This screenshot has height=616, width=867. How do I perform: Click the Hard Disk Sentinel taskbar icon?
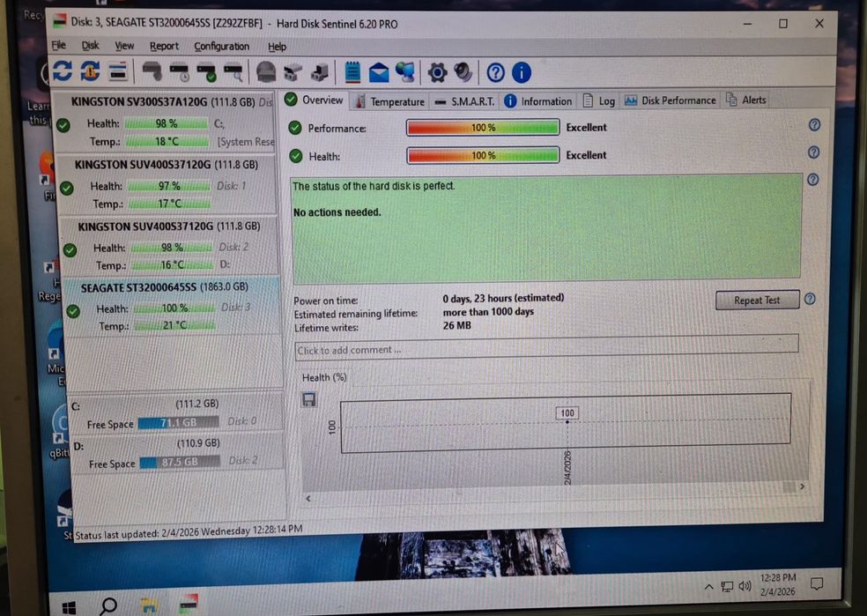pyautogui.click(x=189, y=605)
